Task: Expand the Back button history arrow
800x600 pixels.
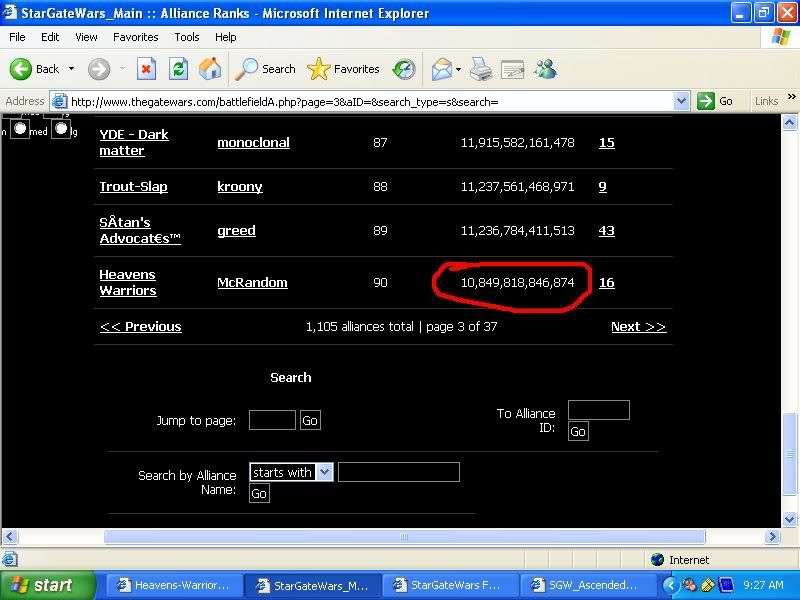Action: (72, 69)
